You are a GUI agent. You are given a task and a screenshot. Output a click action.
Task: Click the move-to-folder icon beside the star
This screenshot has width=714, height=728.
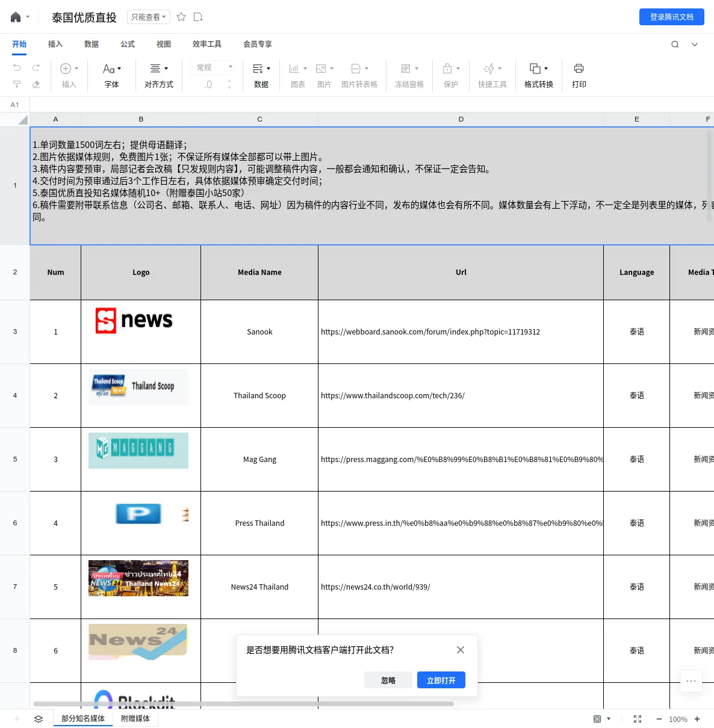[198, 17]
